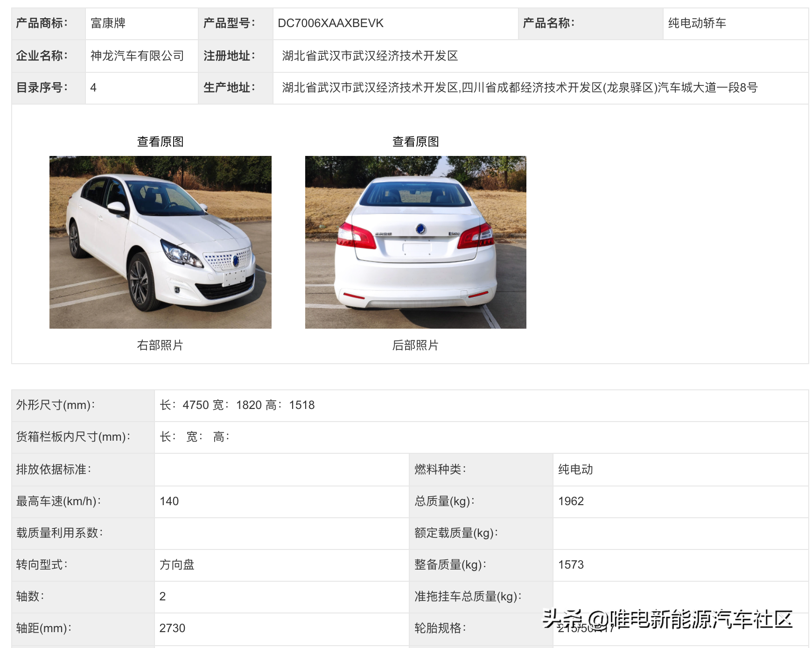Click the 轮胎规格 label
The height and width of the screenshot is (648, 812).
(x=440, y=628)
